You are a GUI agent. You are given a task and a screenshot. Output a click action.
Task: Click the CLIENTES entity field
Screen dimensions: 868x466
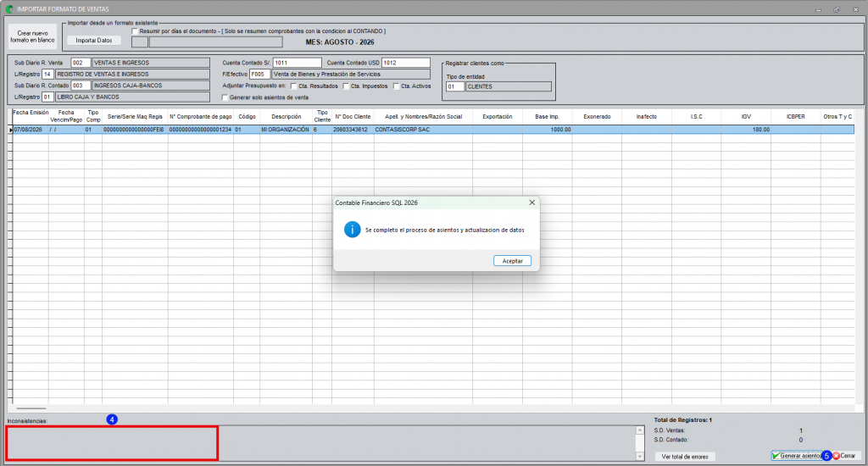509,87
